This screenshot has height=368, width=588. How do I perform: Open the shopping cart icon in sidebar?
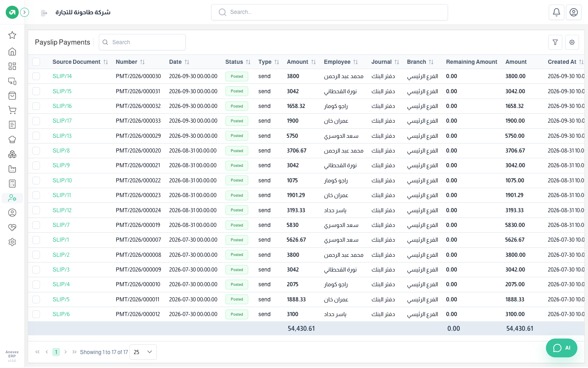tap(12, 110)
